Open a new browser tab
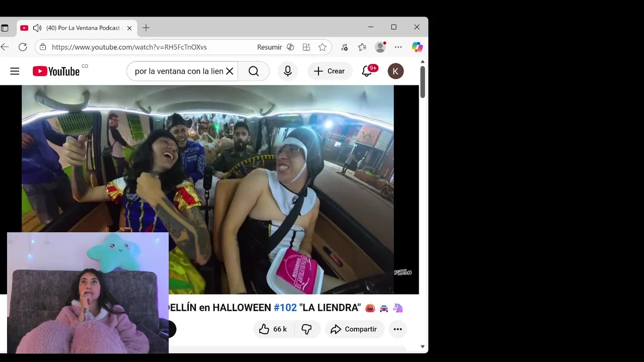The height and width of the screenshot is (362, 644). (146, 28)
